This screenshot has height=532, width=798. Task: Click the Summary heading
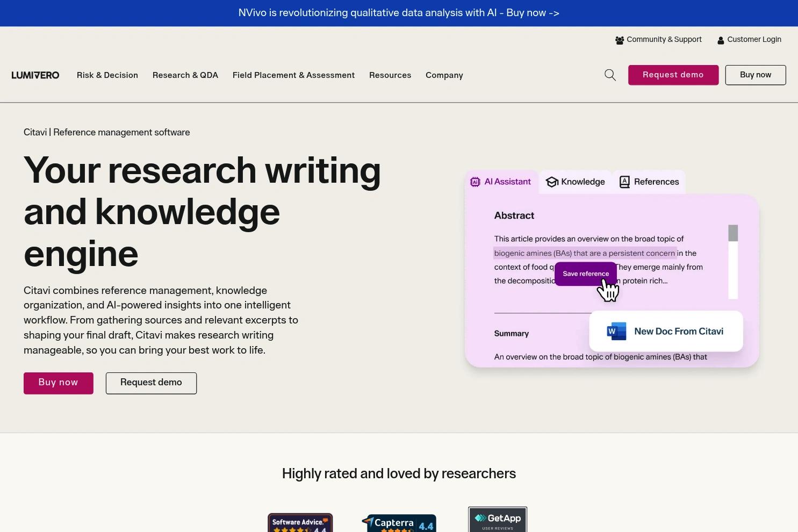[512, 334]
